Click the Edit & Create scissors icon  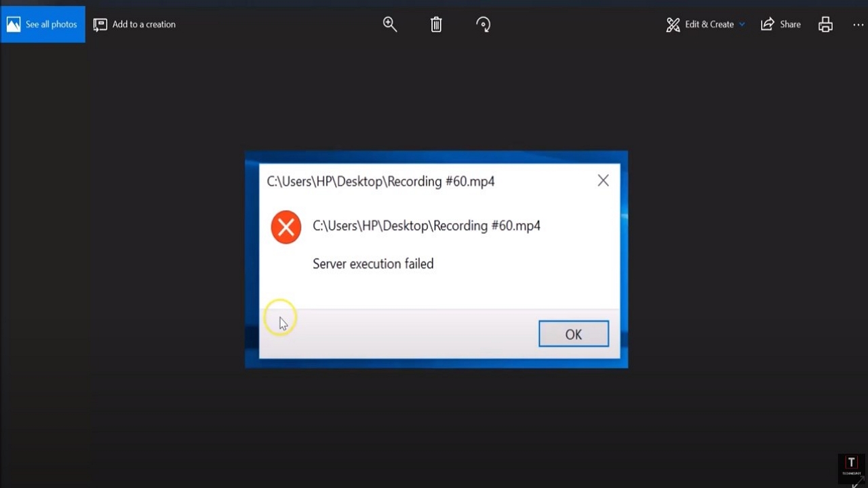pos(673,24)
